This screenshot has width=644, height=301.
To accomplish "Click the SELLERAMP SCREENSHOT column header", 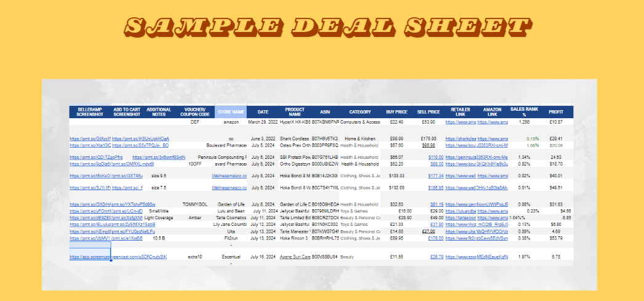I will 90,112.
